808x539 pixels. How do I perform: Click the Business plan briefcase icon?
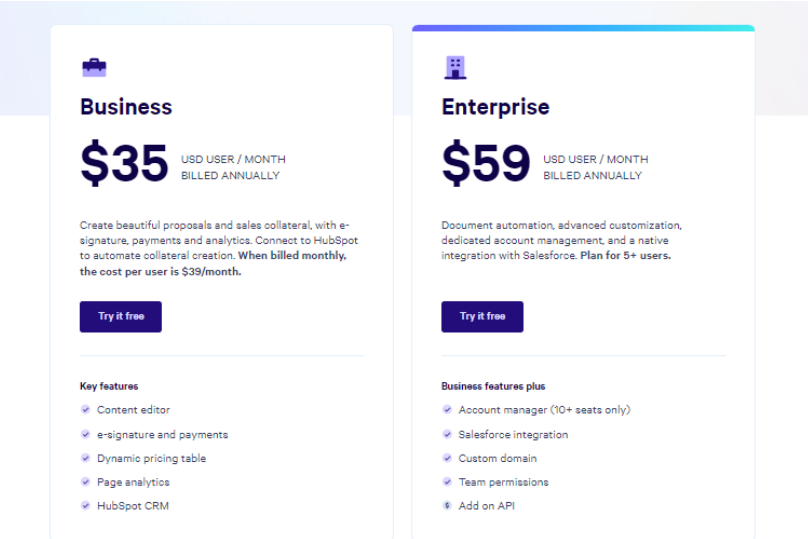[94, 68]
